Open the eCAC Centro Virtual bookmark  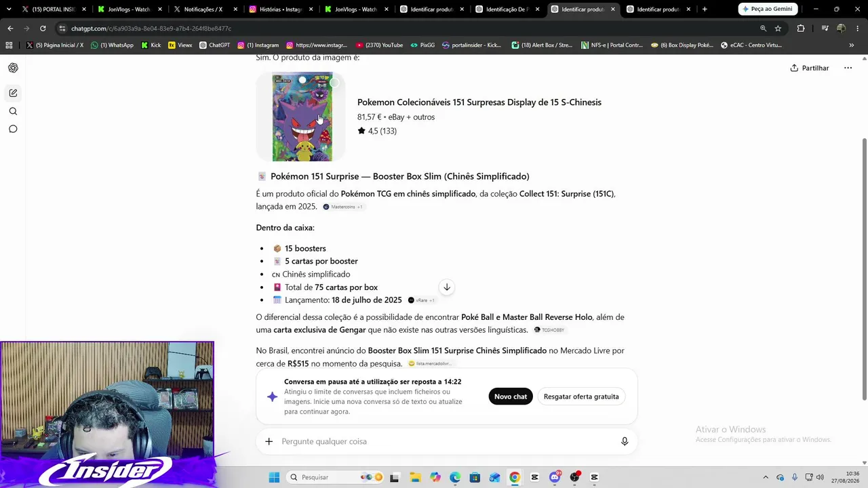[751, 45]
